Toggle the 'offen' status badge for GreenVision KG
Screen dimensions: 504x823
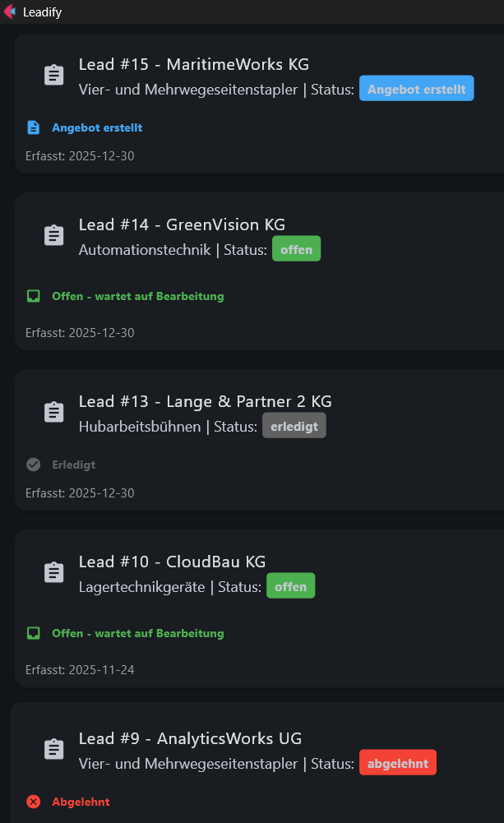click(x=296, y=248)
